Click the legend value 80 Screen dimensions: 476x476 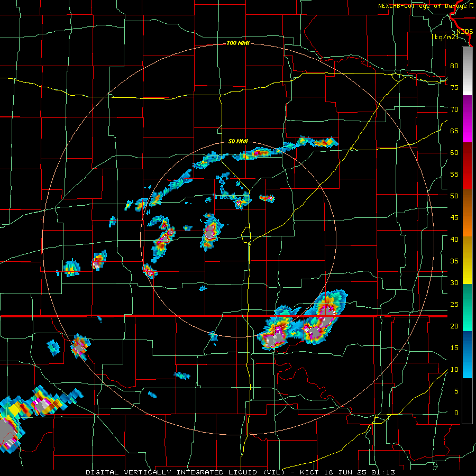pos(454,66)
